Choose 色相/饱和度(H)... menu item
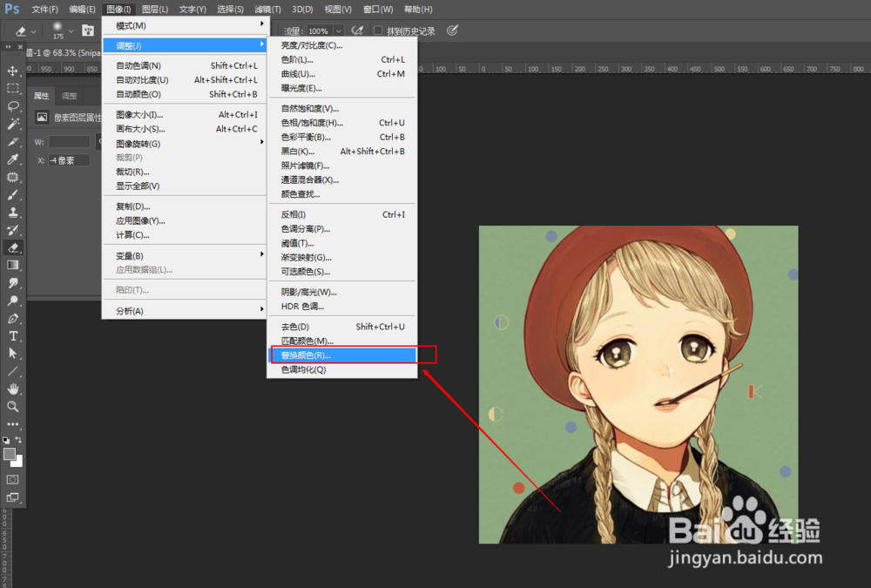Screen dimensions: 871x588 click(342, 123)
